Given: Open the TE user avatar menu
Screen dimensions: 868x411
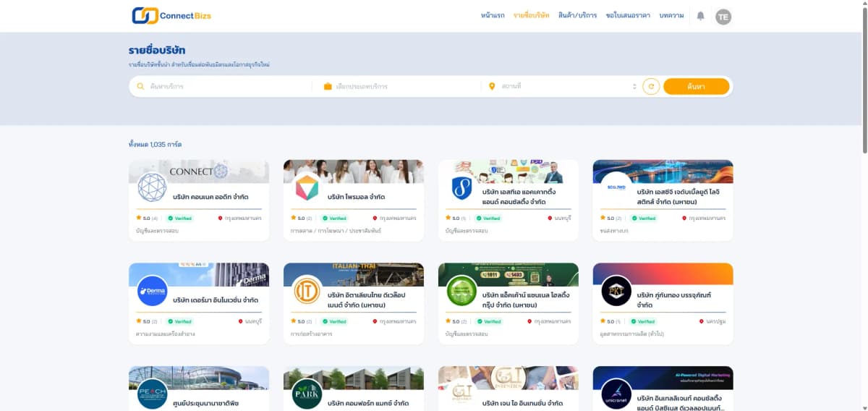Looking at the screenshot, I should [723, 16].
